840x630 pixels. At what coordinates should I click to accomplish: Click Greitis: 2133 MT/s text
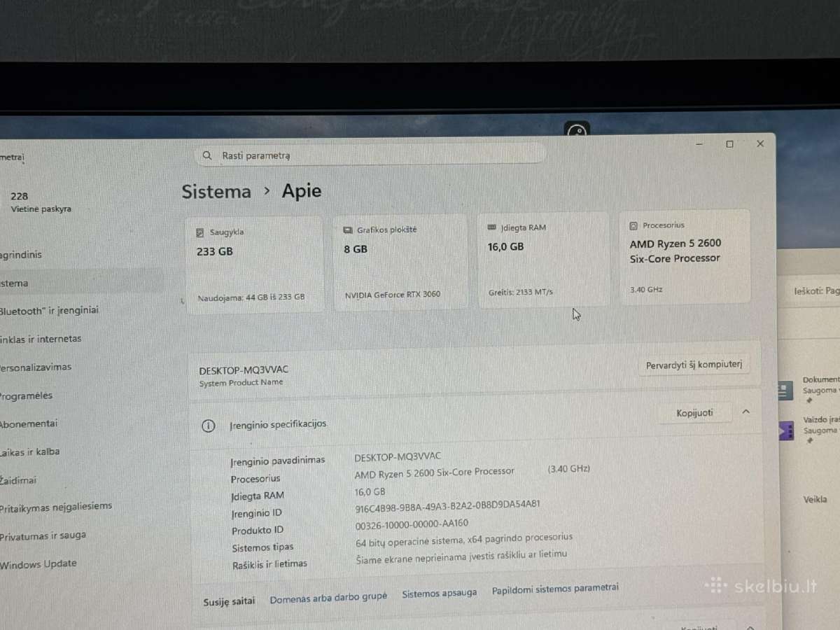[x=520, y=292]
